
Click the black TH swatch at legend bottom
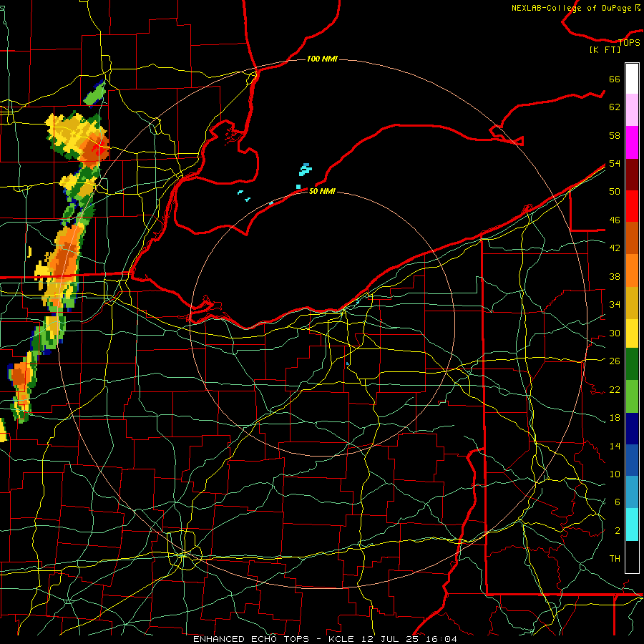632,557
